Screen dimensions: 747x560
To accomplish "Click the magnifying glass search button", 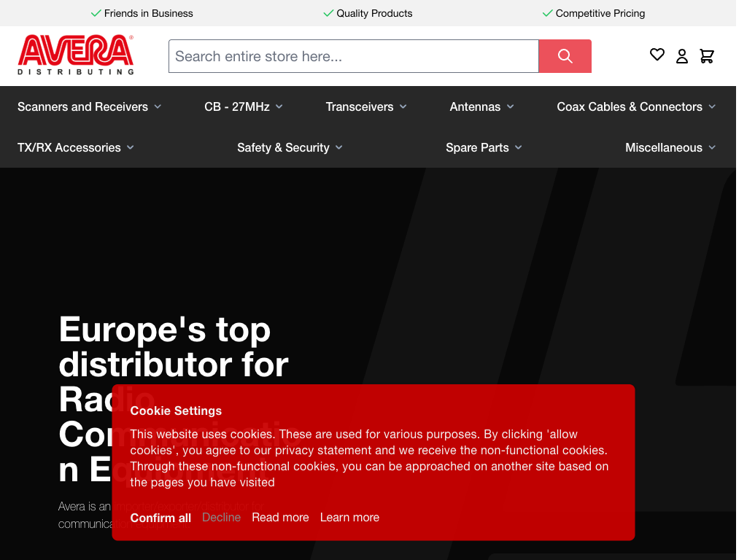I will [x=565, y=56].
